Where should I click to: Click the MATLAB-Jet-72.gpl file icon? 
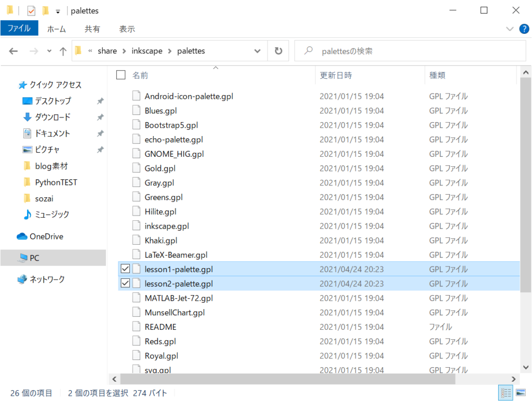[x=137, y=298]
